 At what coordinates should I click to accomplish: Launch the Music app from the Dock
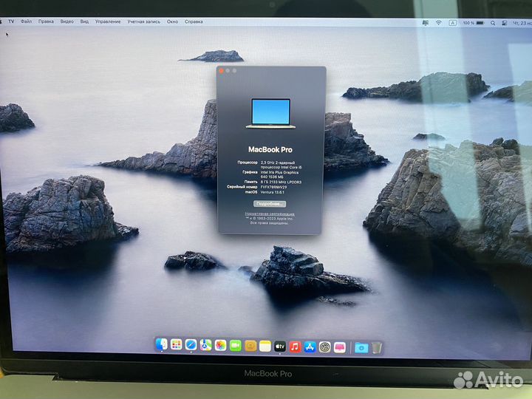(295, 347)
